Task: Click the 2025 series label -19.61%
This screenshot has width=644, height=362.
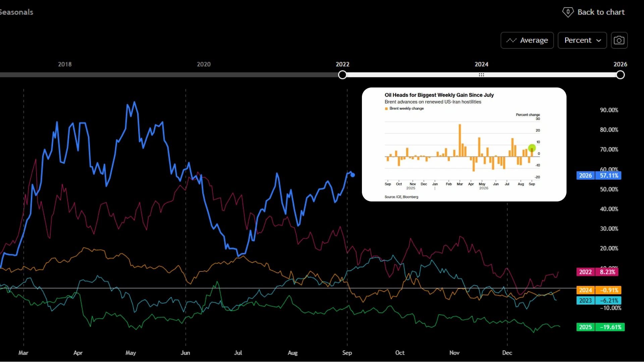Action: point(600,327)
